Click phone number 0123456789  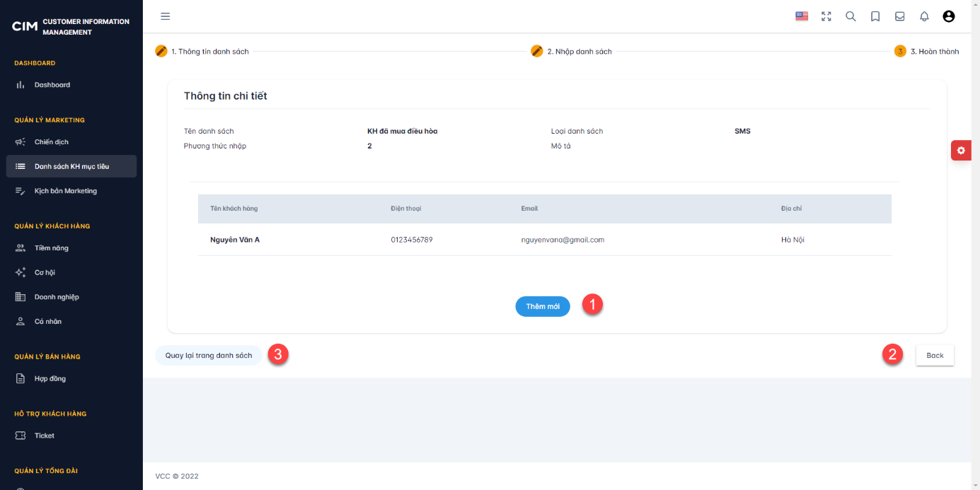click(x=412, y=240)
